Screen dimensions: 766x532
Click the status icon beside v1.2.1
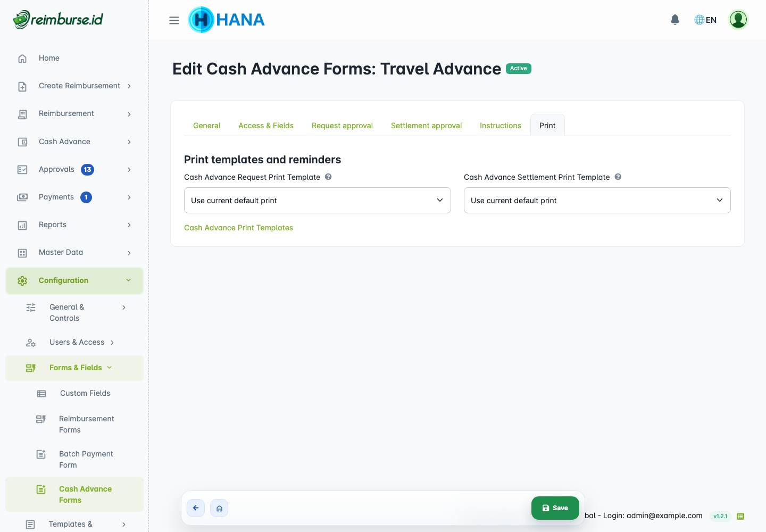[x=740, y=516]
